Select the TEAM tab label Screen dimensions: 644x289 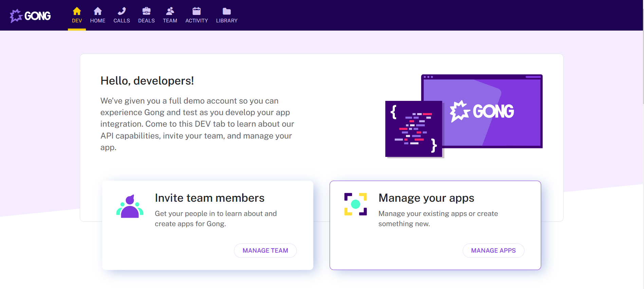[170, 21]
